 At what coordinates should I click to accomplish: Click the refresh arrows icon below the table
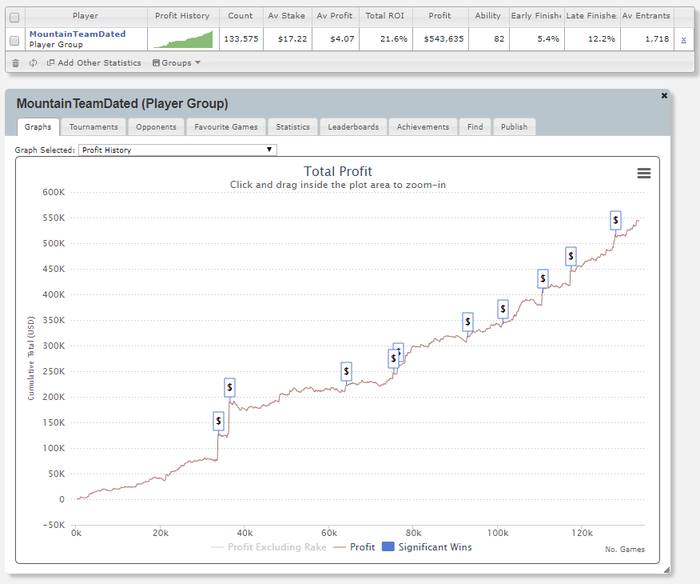tap(33, 63)
